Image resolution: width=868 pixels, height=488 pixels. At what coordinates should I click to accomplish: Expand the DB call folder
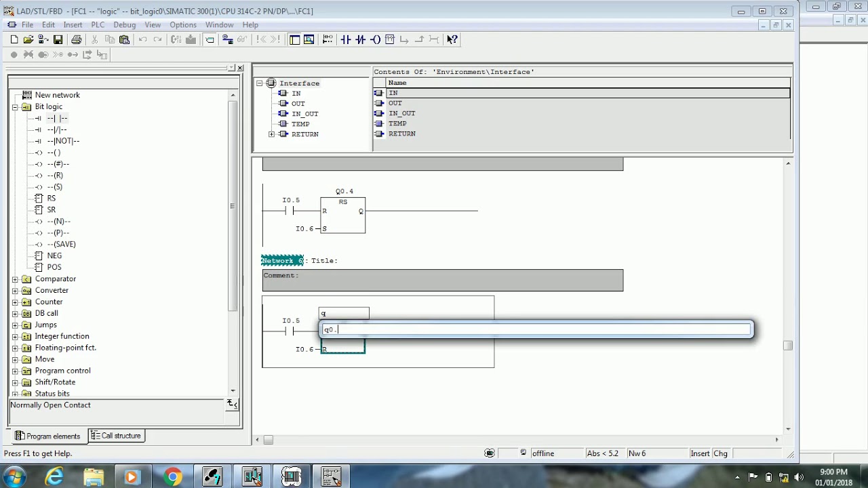click(x=15, y=314)
